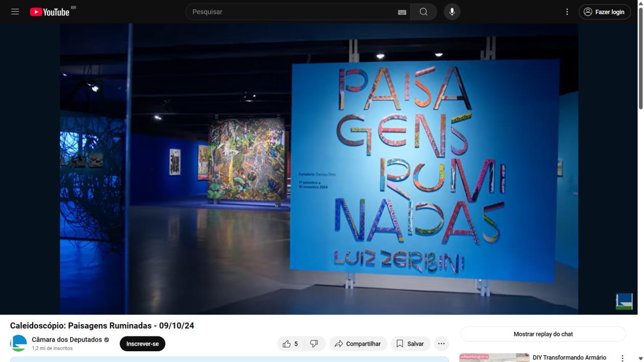
Task: Like the video with thumbs up
Action: point(291,344)
